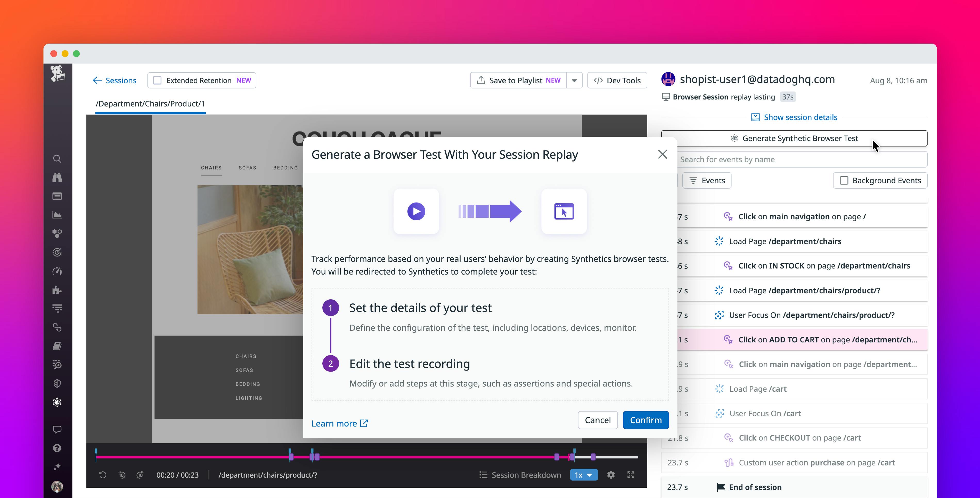980x498 pixels.
Task: Select event User Focus On /cart
Action: tap(802, 413)
